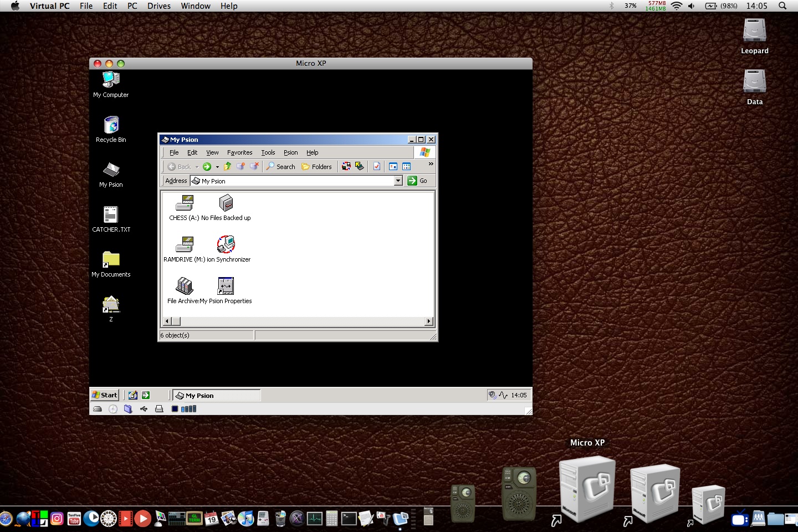Open the File Archive icon
Screen dimensions: 798x532
pyautogui.click(x=184, y=286)
